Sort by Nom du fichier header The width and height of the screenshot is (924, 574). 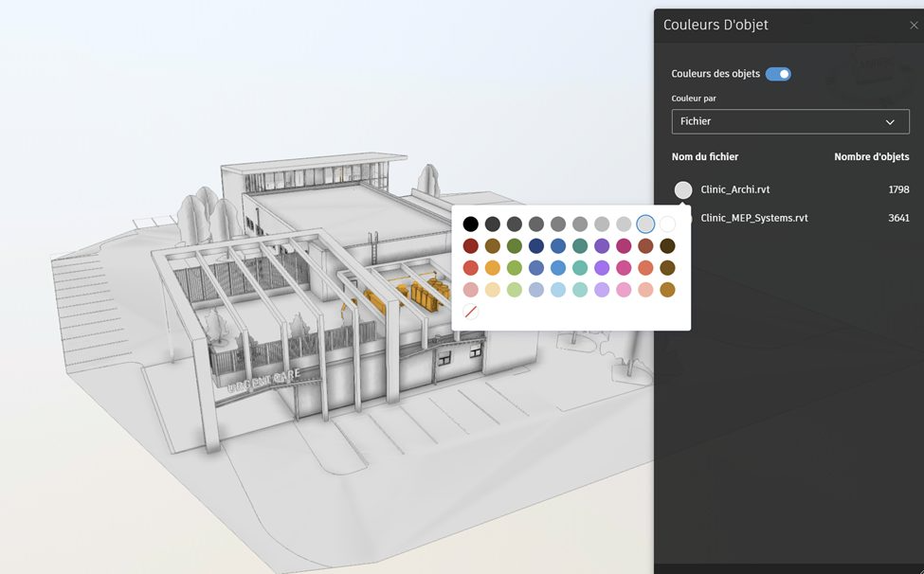(704, 157)
